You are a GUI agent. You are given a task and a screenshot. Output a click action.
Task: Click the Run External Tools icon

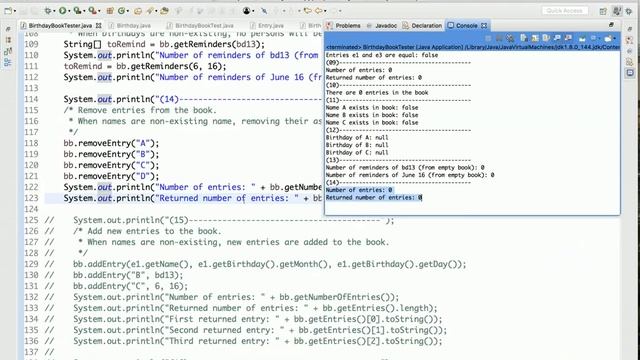(93, 11)
